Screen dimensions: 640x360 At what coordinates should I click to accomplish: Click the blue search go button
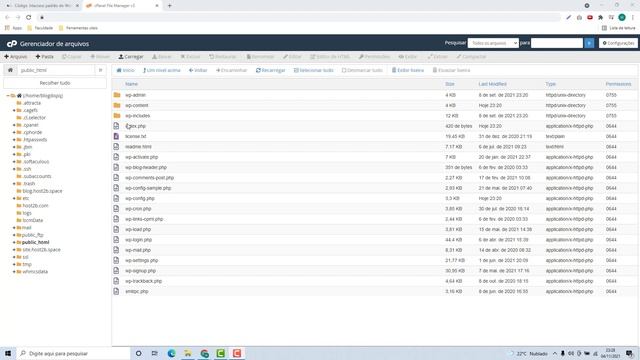point(589,43)
